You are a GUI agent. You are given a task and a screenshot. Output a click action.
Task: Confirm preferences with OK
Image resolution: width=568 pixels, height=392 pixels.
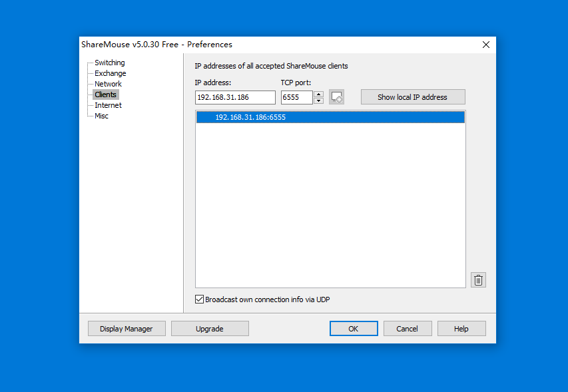coord(354,329)
